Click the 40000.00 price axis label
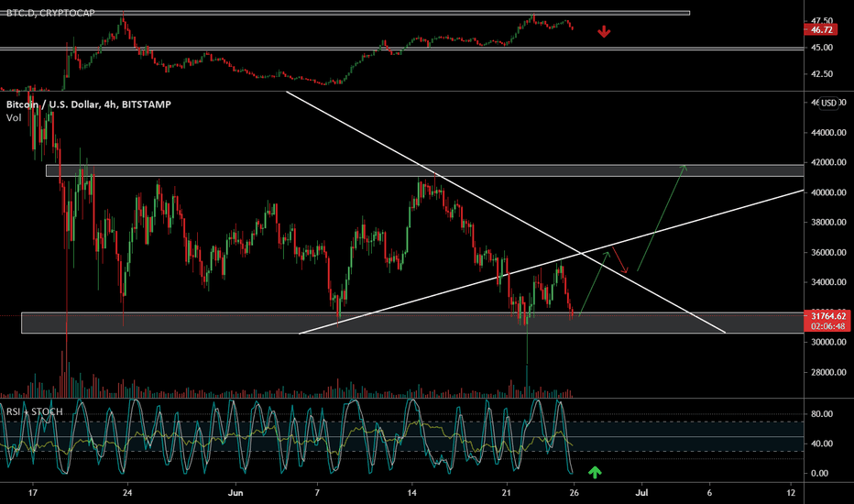The width and height of the screenshot is (854, 504). click(828, 192)
